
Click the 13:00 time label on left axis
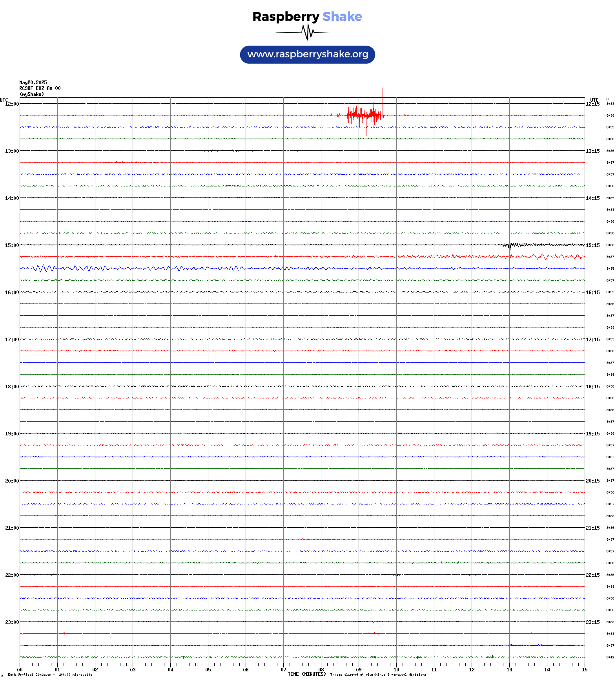12,151
